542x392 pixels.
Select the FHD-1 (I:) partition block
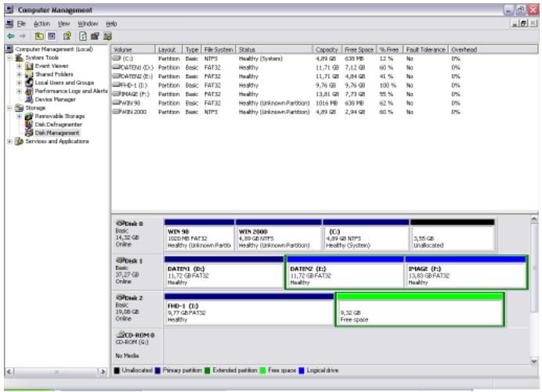(x=249, y=310)
